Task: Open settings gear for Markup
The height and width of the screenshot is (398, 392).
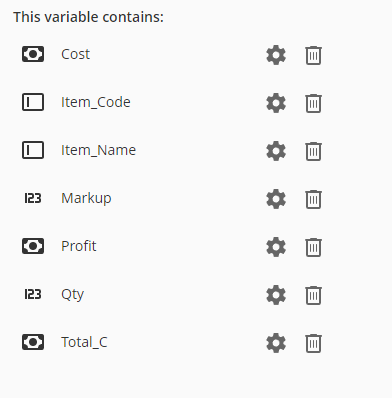Action: 276,199
